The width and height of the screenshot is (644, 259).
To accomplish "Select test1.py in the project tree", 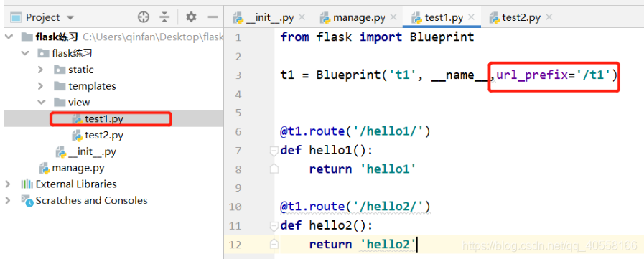I will [x=104, y=119].
